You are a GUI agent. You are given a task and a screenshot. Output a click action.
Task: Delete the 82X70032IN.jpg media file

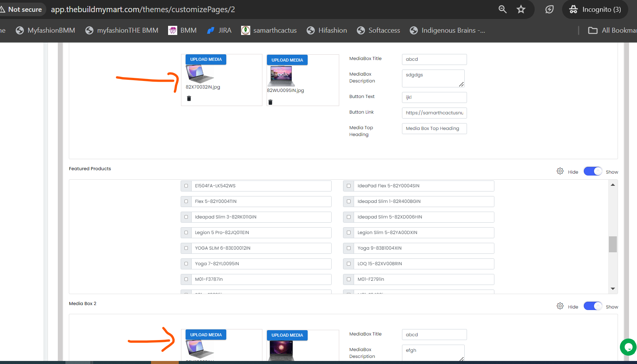point(189,98)
